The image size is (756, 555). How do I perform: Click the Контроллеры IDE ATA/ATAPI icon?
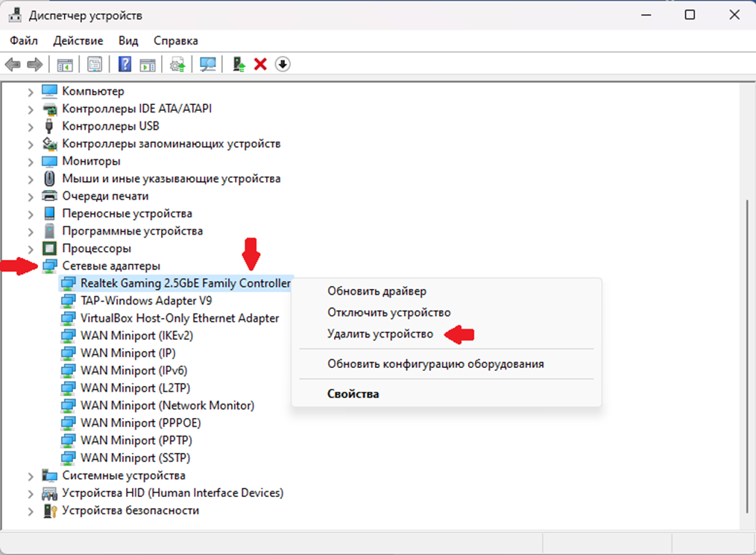point(49,109)
